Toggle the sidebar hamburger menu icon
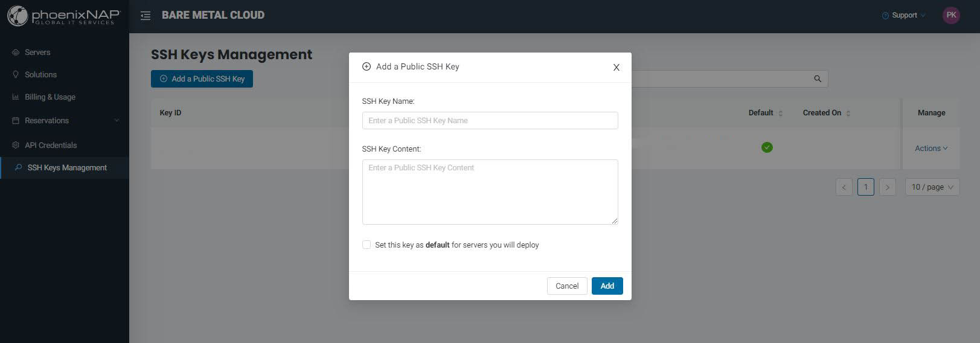The width and height of the screenshot is (980, 343). (x=146, y=16)
